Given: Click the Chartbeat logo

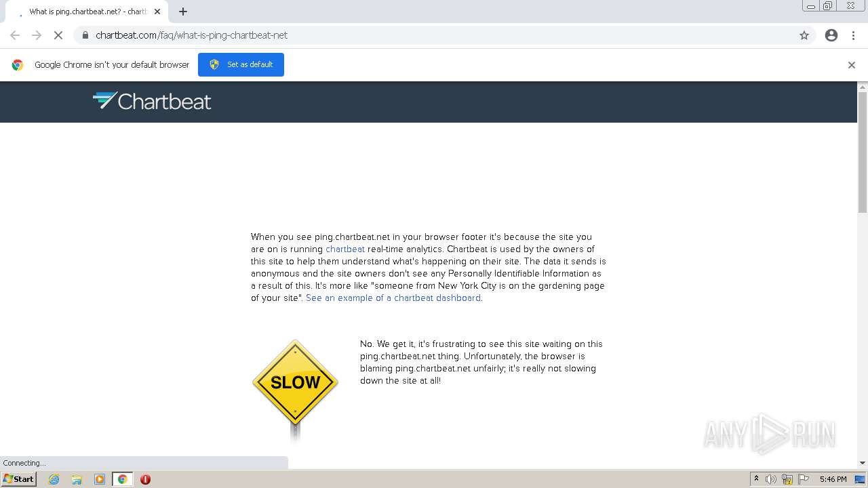Looking at the screenshot, I should pyautogui.click(x=152, y=101).
